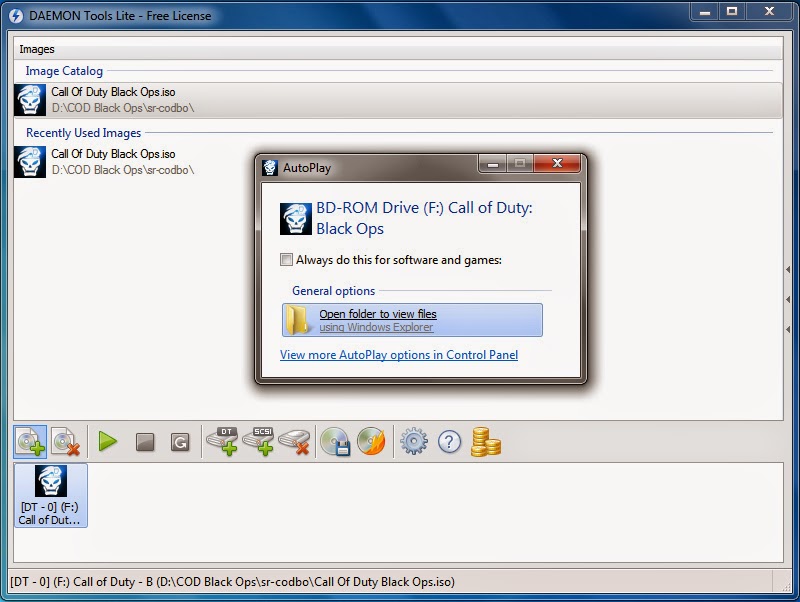Minimize the DAEMON Tools Lite window
This screenshot has width=800, height=602.
pos(705,11)
